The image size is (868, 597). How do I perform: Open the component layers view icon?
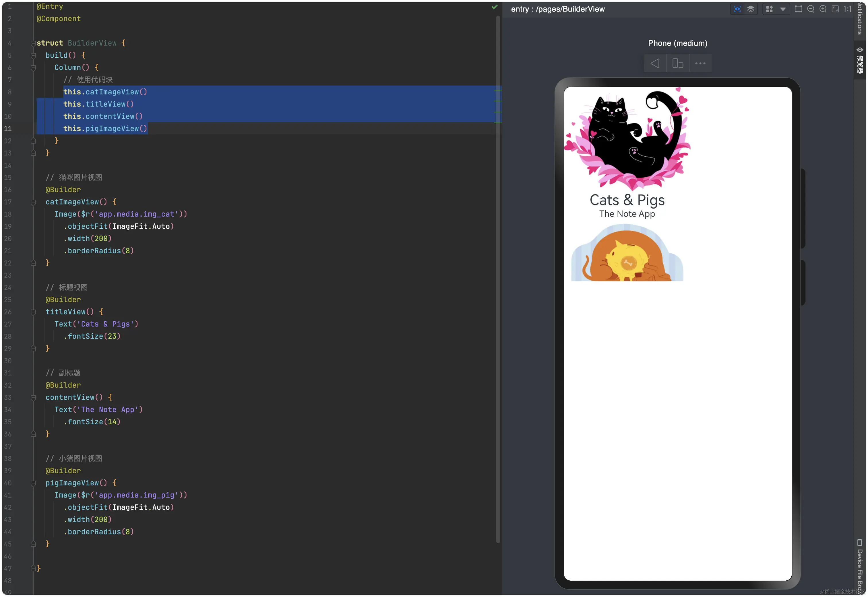(x=751, y=9)
